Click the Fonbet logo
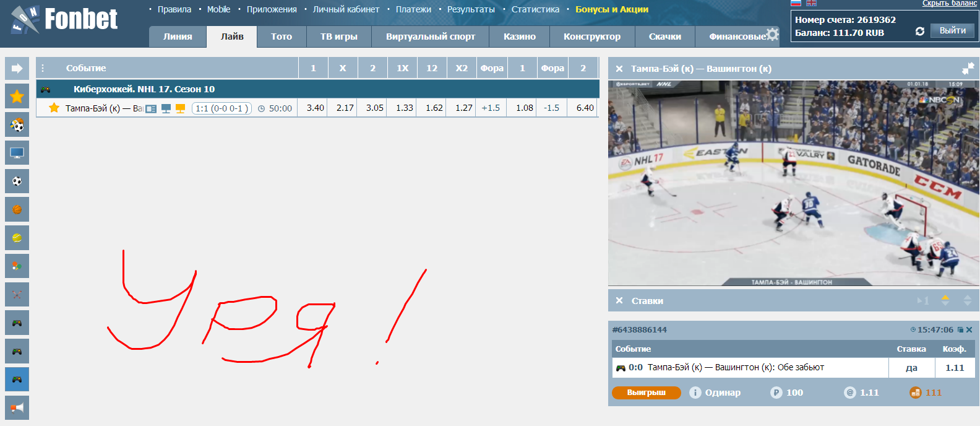This screenshot has width=980, height=426. pyautogui.click(x=64, y=20)
